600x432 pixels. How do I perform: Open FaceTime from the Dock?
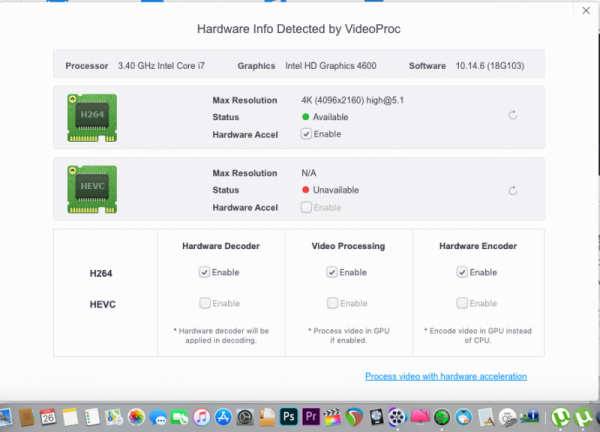(x=179, y=417)
